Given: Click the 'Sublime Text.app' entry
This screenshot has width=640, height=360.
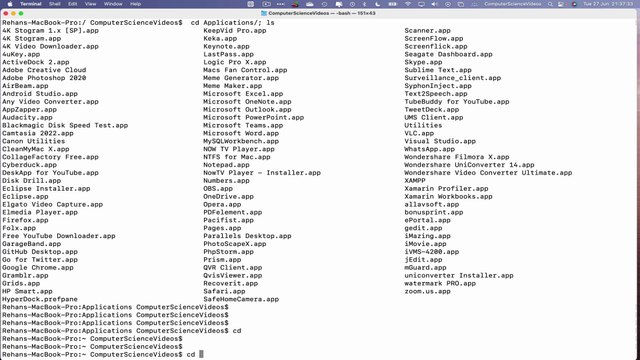Looking at the screenshot, I should (438, 70).
